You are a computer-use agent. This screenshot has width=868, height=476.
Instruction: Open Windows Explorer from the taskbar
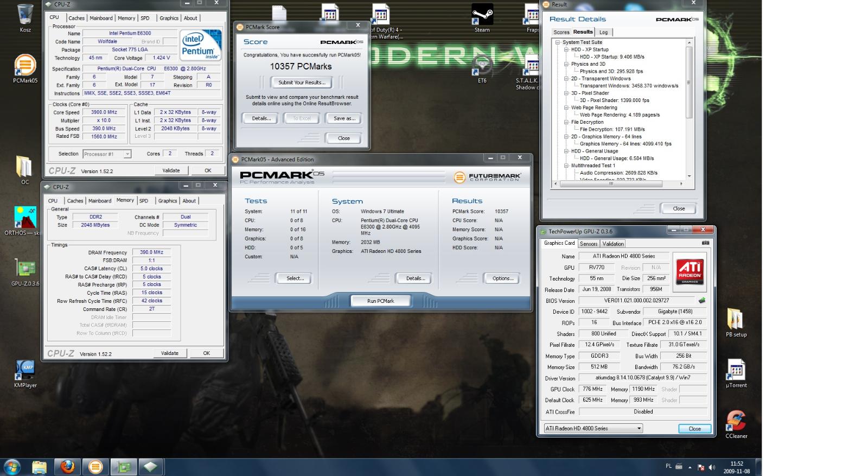pyautogui.click(x=39, y=467)
